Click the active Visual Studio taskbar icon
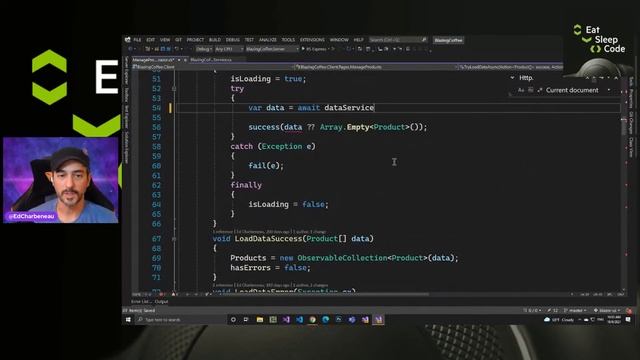Image resolution: width=640 pixels, height=360 pixels. click(x=378, y=320)
